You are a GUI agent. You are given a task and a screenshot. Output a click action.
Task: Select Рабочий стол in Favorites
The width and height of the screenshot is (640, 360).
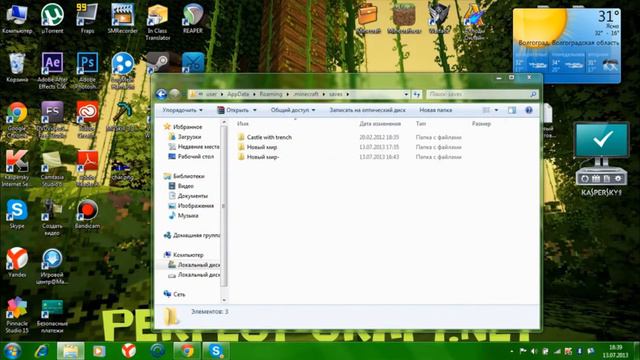pyautogui.click(x=191, y=157)
